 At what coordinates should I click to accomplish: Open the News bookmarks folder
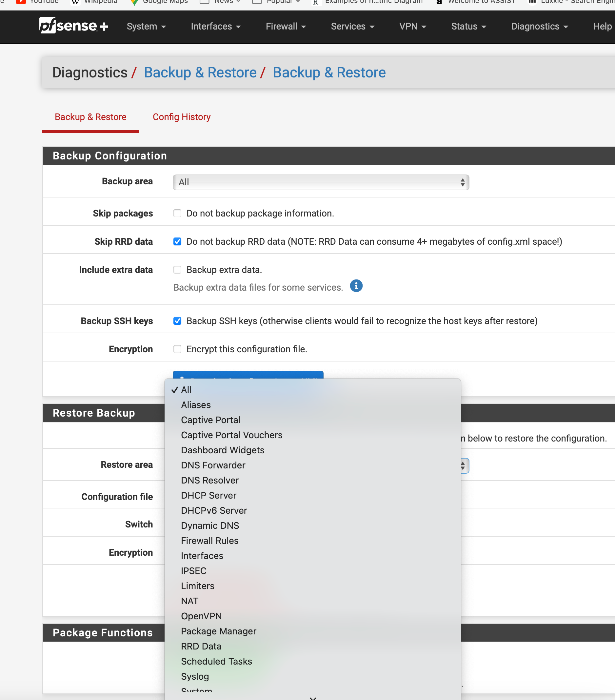click(x=220, y=2)
